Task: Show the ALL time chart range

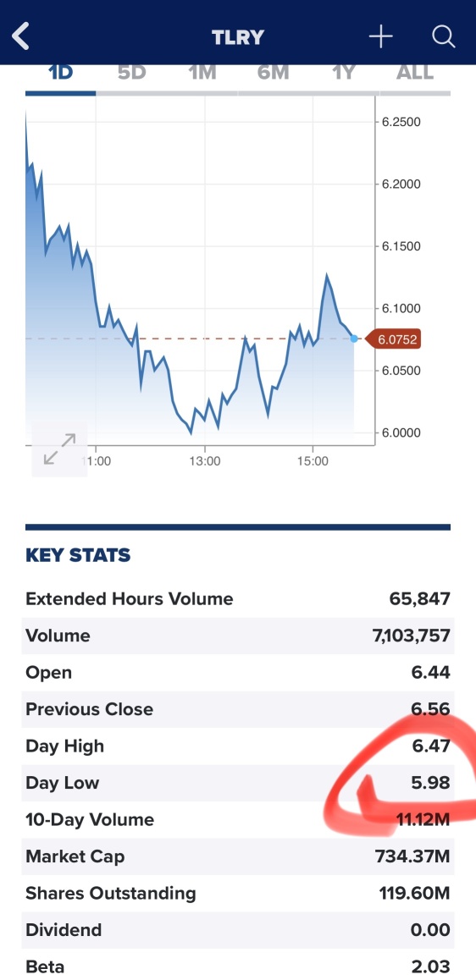Action: tap(415, 73)
